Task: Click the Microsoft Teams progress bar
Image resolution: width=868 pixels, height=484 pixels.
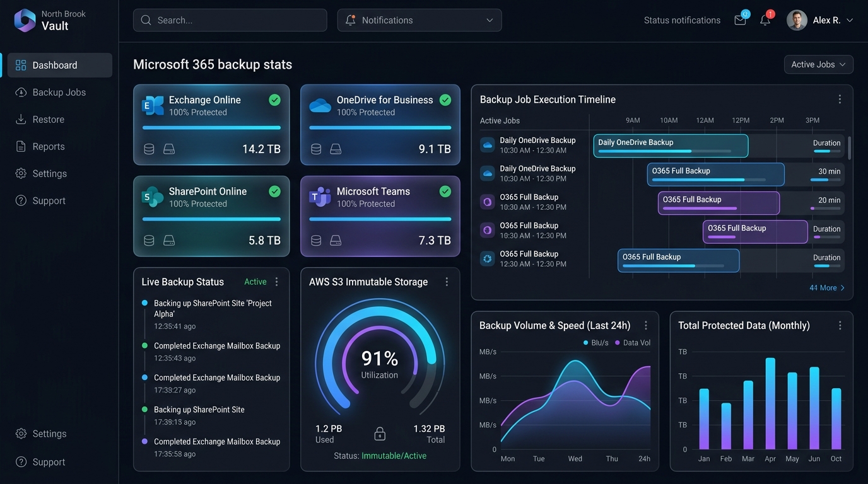Action: click(x=380, y=219)
